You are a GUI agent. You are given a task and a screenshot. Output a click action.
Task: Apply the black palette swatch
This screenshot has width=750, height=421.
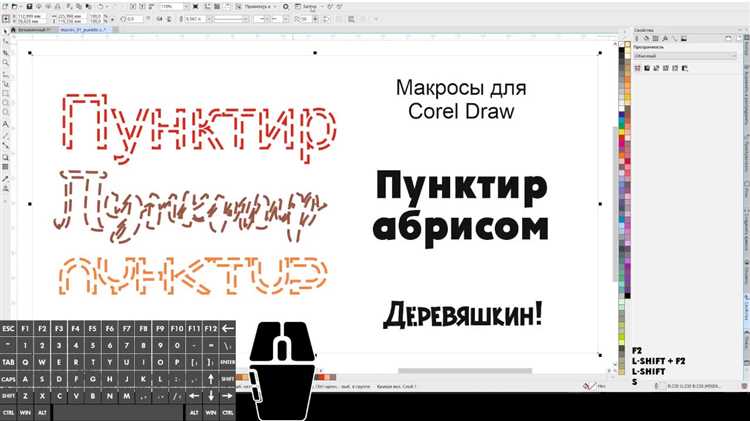(x=621, y=51)
